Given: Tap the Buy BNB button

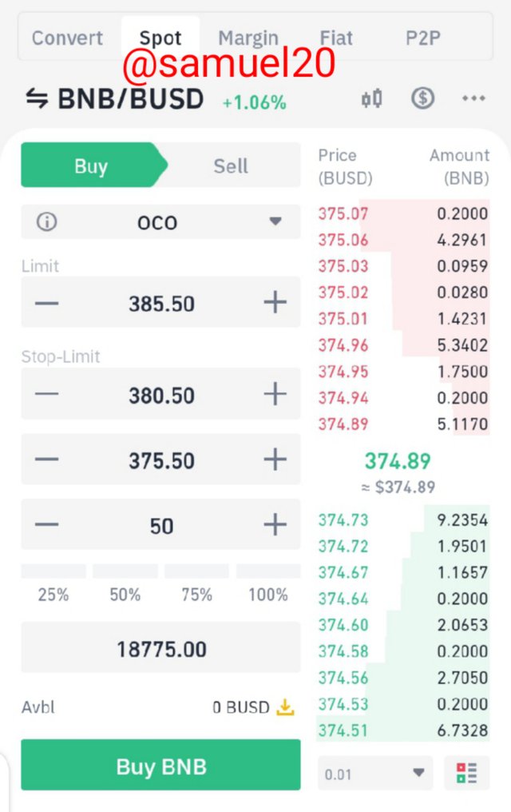Looking at the screenshot, I should [x=160, y=765].
